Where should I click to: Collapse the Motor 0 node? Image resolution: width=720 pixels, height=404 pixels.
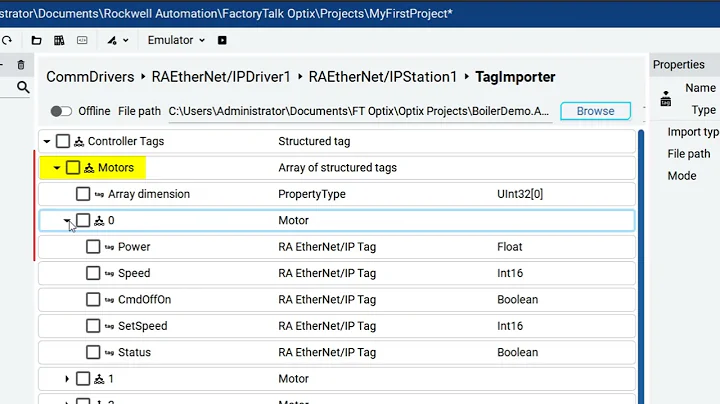coord(67,220)
